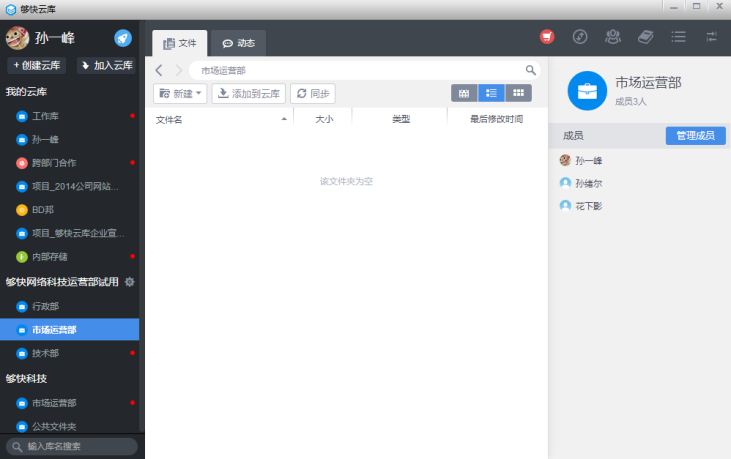The height and width of the screenshot is (459, 731).
Task: Click the 同步 sync button
Action: pos(313,94)
